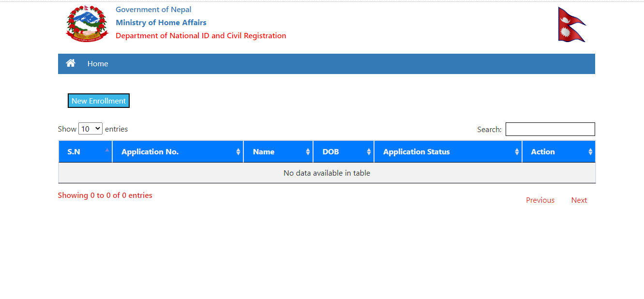The image size is (644, 299).
Task: Click inside the Search input box
Action: pos(550,129)
